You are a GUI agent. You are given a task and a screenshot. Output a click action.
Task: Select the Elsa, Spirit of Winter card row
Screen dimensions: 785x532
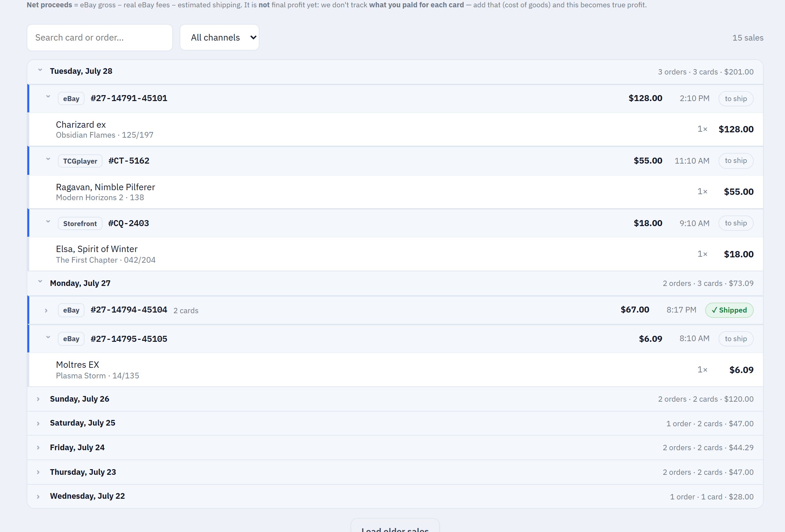(396, 254)
